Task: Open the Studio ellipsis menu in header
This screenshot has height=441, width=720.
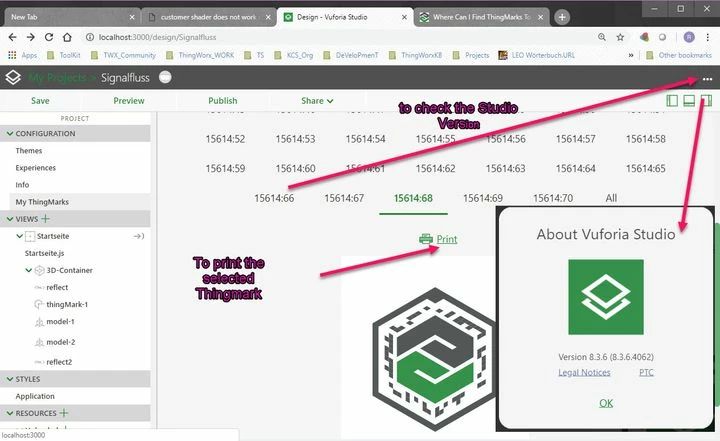Action: point(707,79)
